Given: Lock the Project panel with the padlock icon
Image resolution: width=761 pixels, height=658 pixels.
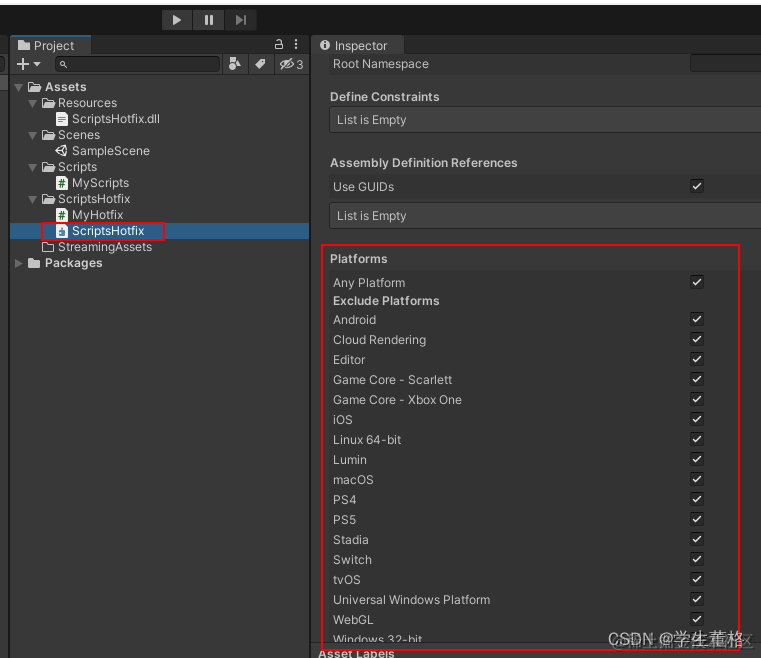Looking at the screenshot, I should coord(279,45).
